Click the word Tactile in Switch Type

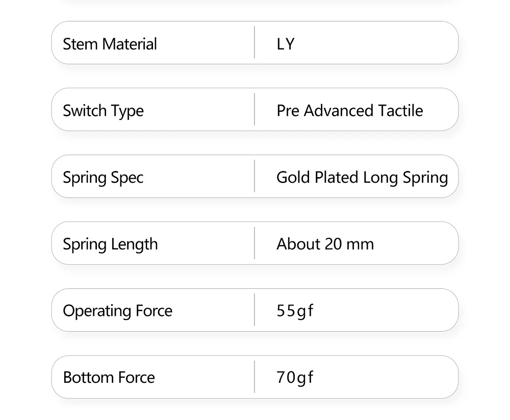pos(400,111)
